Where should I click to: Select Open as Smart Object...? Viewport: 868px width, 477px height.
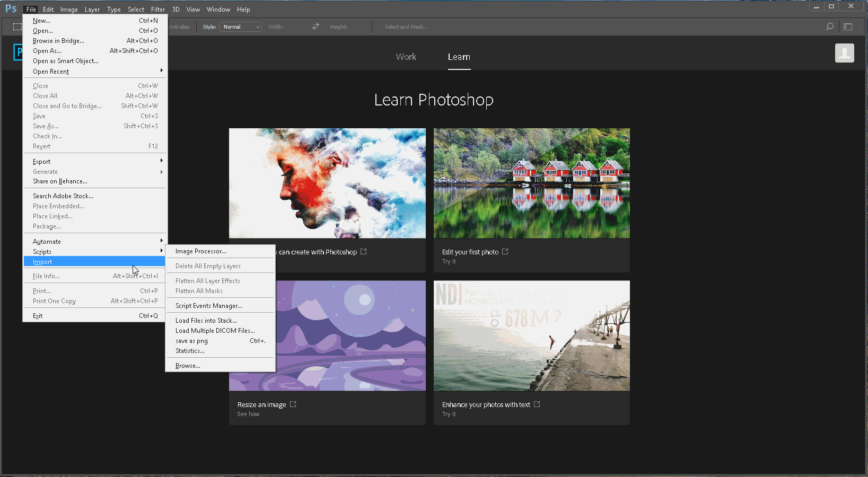[95, 60]
